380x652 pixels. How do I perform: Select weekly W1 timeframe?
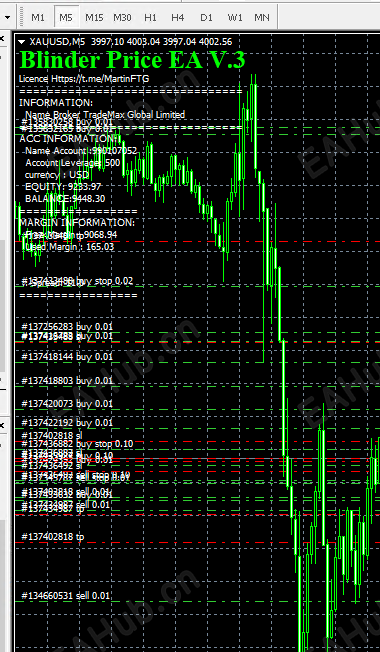(x=234, y=17)
